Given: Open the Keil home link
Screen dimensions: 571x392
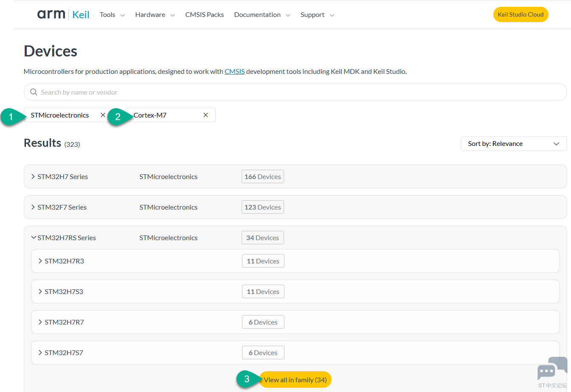Looking at the screenshot, I should (x=81, y=15).
